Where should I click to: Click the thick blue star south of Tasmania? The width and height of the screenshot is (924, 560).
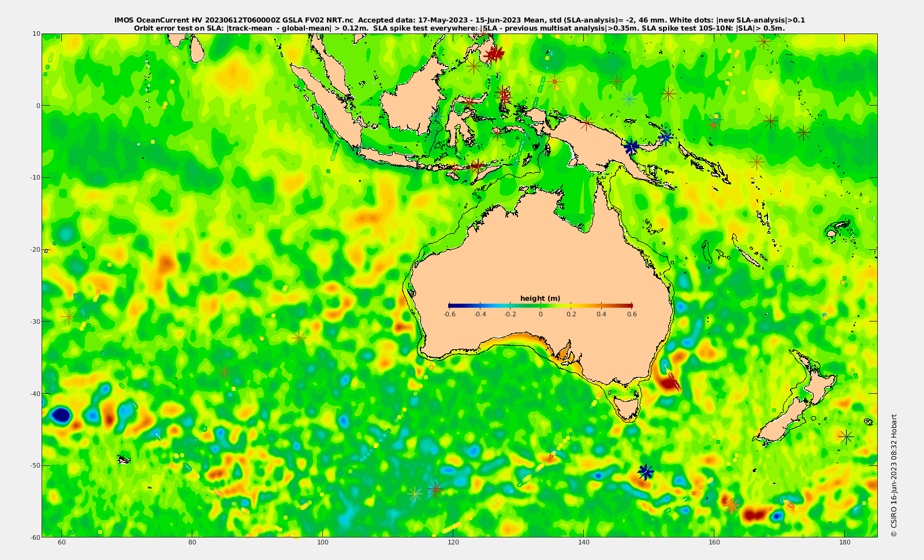(646, 472)
